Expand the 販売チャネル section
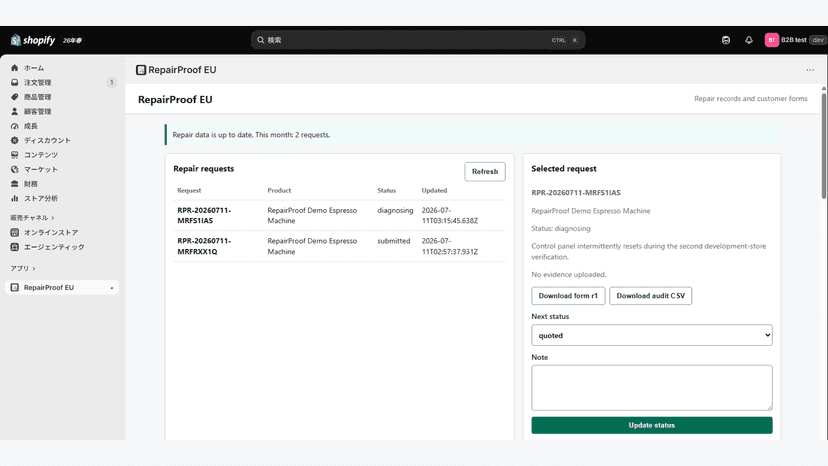The height and width of the screenshot is (466, 828). coord(32,218)
